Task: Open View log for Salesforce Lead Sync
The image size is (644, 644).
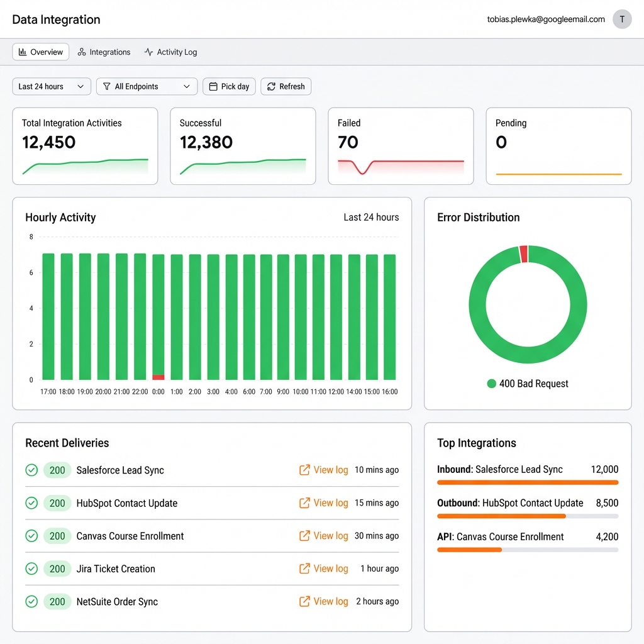Action: pos(324,470)
